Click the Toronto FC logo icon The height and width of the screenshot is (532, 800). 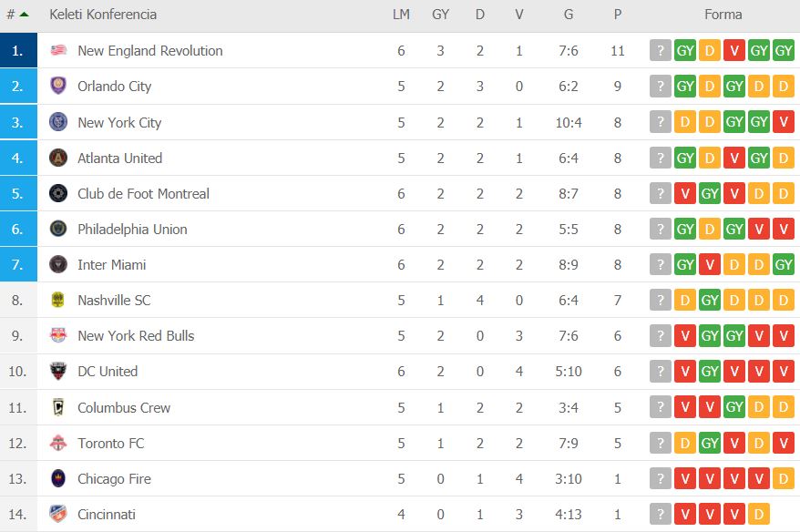(58, 443)
